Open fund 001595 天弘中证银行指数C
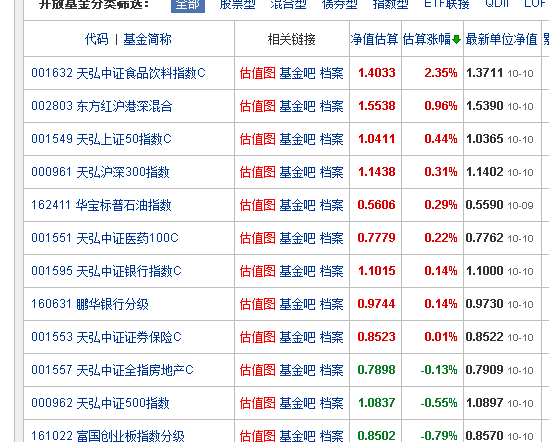The height and width of the screenshot is (442, 549). (x=106, y=271)
